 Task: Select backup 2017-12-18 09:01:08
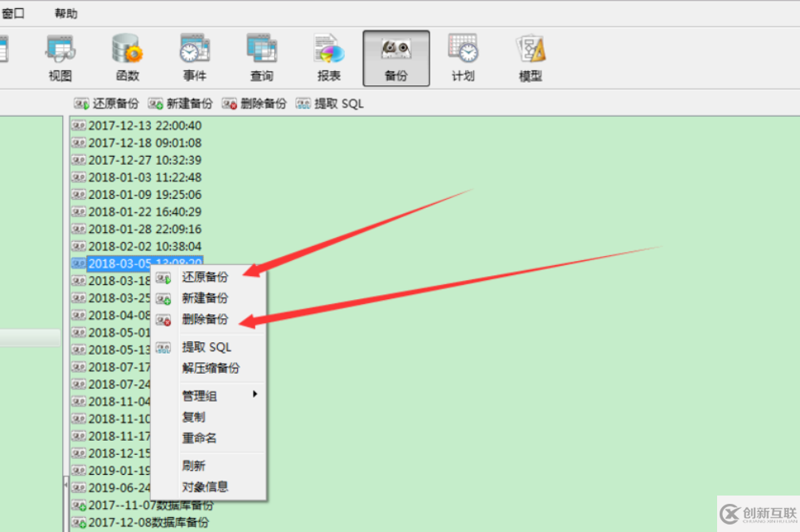[x=136, y=143]
